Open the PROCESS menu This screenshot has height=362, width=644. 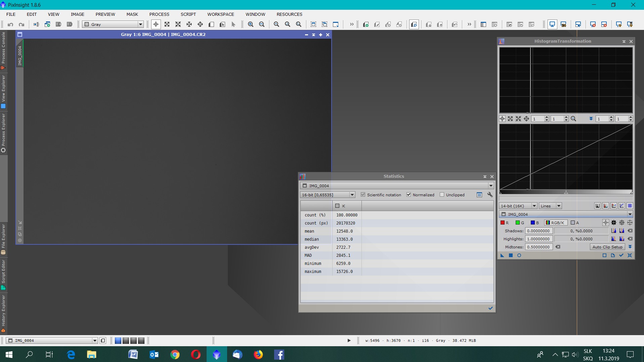(159, 14)
